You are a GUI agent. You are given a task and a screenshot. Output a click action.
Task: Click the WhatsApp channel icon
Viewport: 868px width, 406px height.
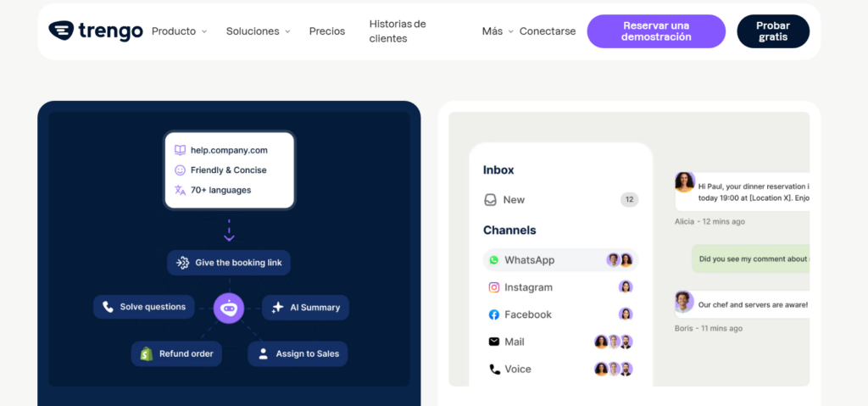pyautogui.click(x=493, y=260)
